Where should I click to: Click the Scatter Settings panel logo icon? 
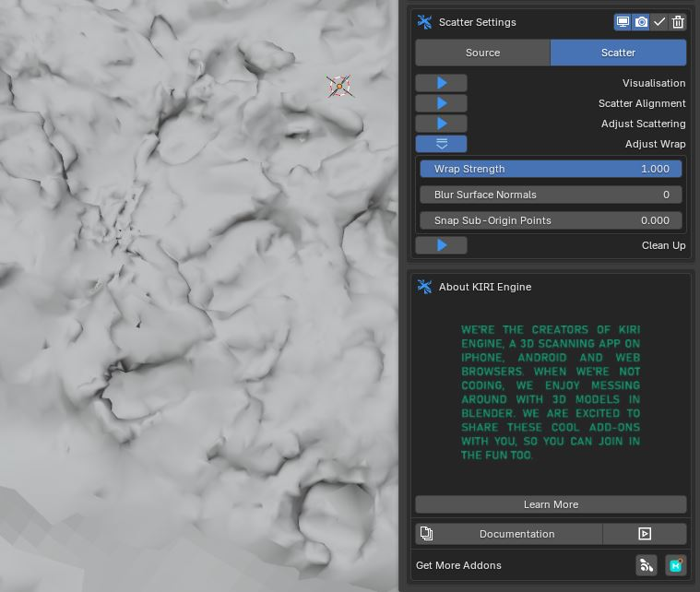pyautogui.click(x=424, y=22)
